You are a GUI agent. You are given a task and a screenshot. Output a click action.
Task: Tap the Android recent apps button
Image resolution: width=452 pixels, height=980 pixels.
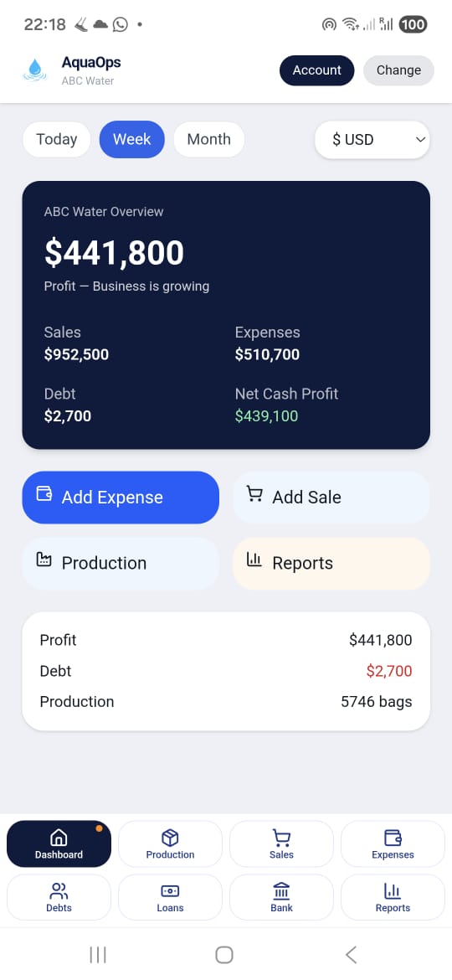click(x=98, y=954)
